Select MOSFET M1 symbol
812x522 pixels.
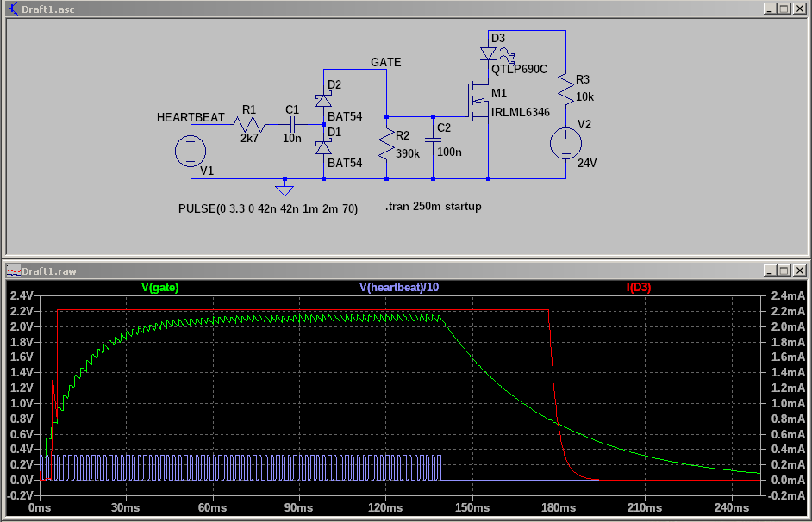(x=479, y=101)
